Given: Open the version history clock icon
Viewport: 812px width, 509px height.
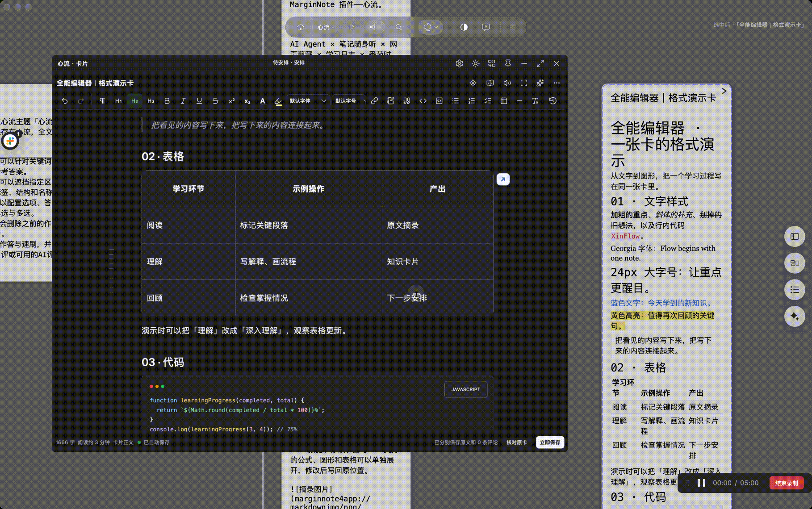Looking at the screenshot, I should (x=552, y=101).
